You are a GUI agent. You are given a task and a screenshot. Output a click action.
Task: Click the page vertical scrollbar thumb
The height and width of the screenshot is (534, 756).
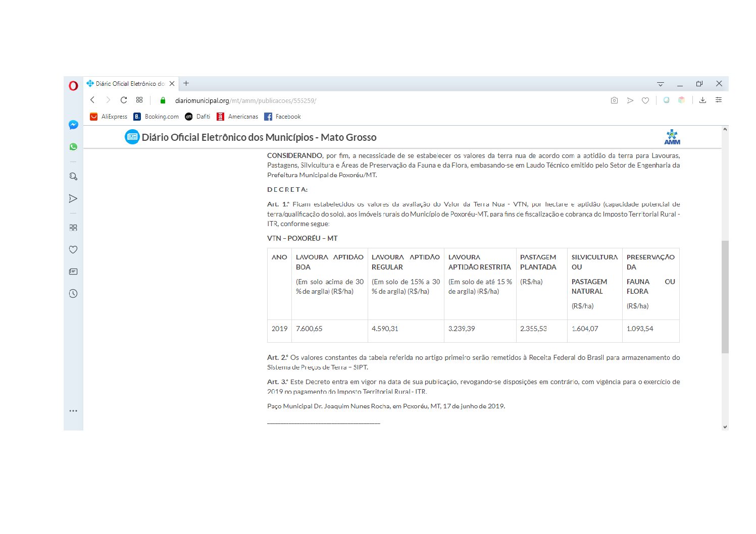click(x=725, y=296)
